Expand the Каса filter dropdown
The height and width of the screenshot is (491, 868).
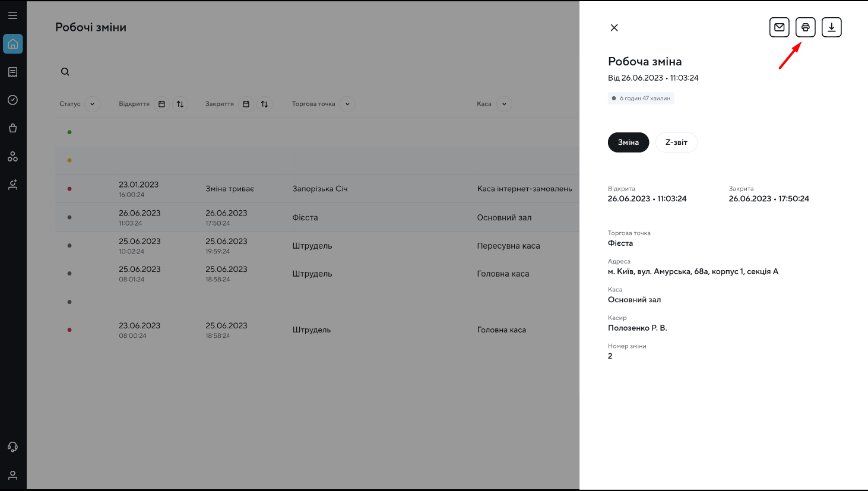pyautogui.click(x=504, y=104)
